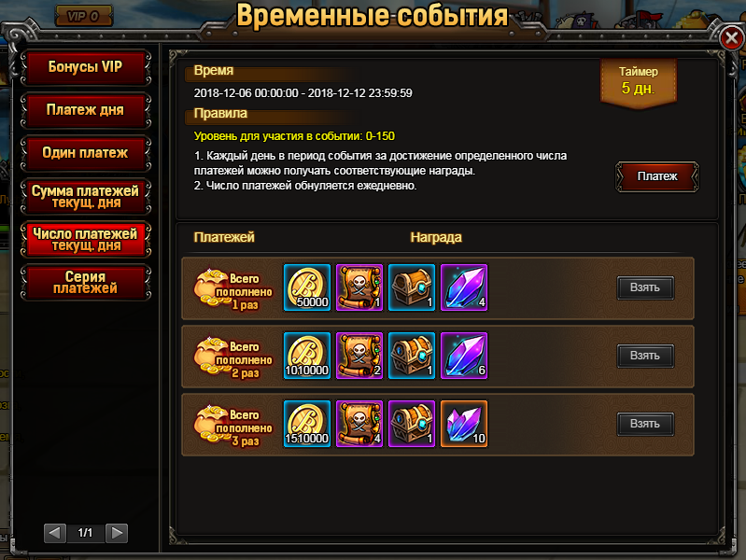Open Сумма платежей текущ. дня tab

click(x=86, y=197)
